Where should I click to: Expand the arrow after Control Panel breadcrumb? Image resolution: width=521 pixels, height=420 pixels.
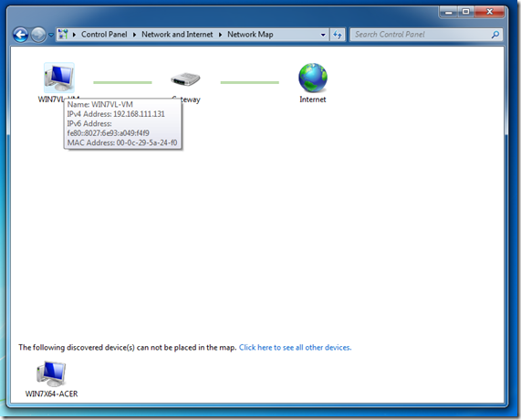tap(134, 35)
